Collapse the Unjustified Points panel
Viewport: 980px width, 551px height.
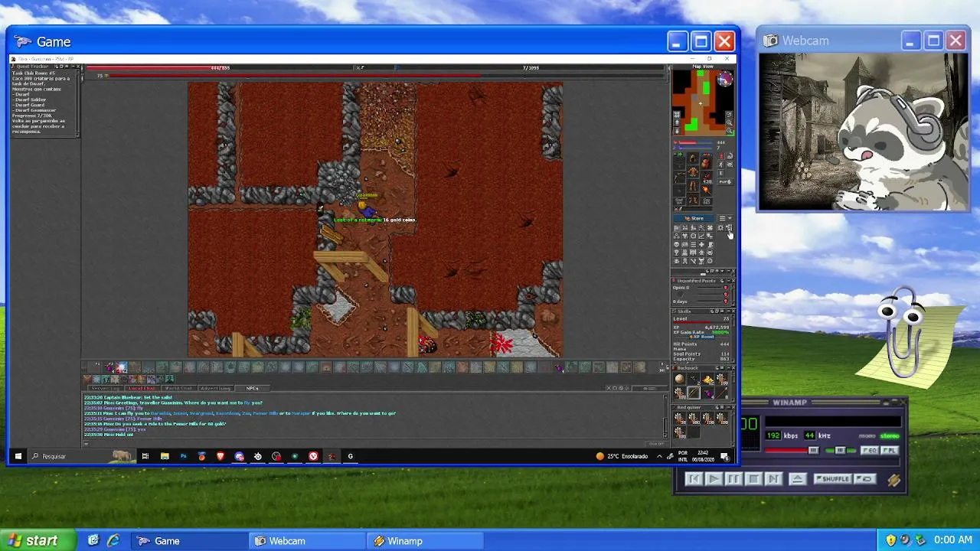pyautogui.click(x=728, y=281)
